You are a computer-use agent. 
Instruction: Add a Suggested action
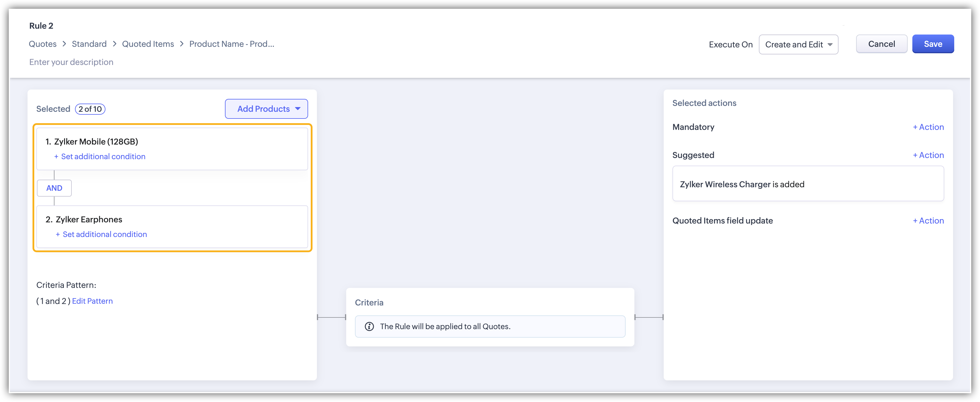coord(928,155)
